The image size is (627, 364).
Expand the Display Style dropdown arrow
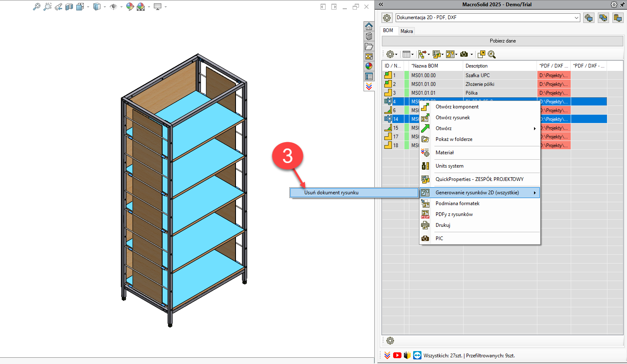104,7
